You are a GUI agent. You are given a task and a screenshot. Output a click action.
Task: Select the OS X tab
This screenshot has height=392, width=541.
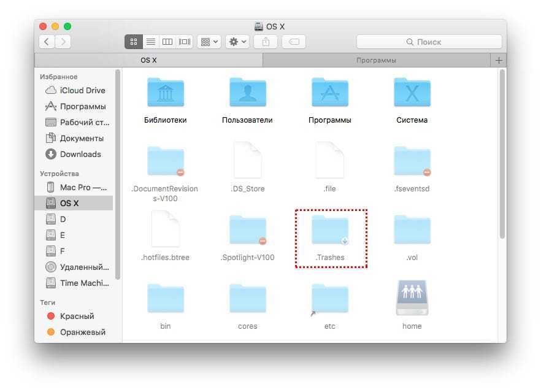point(148,60)
